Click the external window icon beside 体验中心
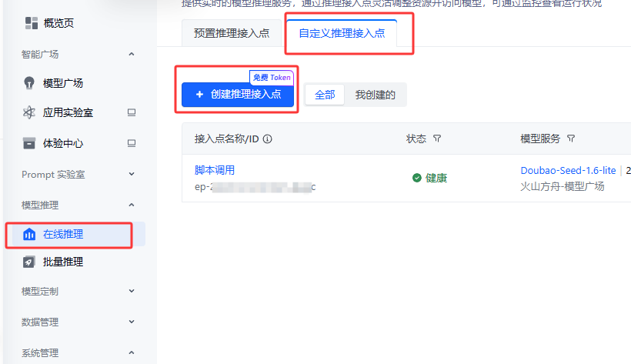631x364 pixels. point(132,143)
